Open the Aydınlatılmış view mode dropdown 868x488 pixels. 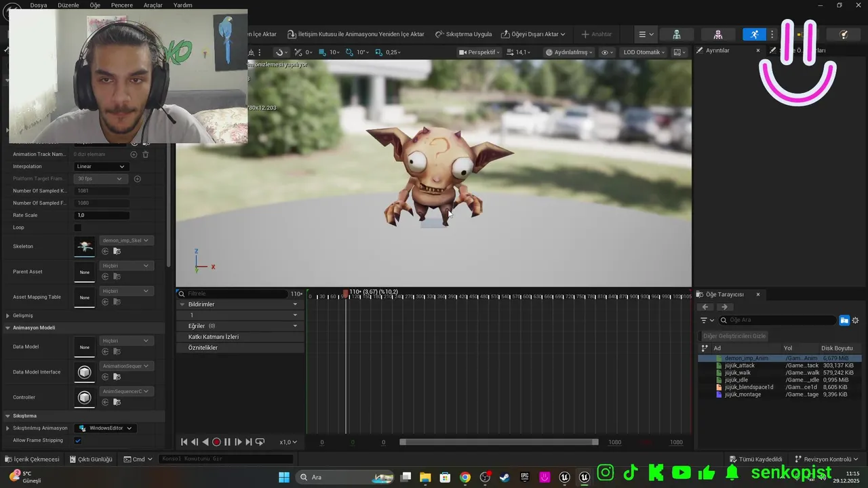(570, 52)
